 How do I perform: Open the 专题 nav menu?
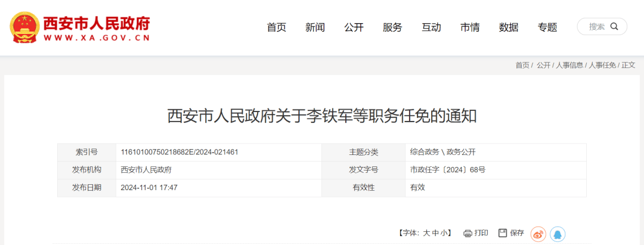(x=547, y=27)
